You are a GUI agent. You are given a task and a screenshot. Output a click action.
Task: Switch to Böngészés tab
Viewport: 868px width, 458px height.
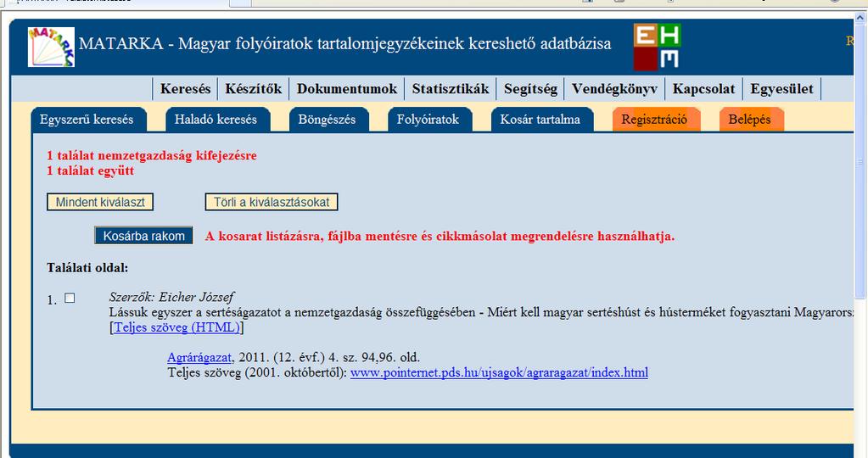tap(328, 120)
